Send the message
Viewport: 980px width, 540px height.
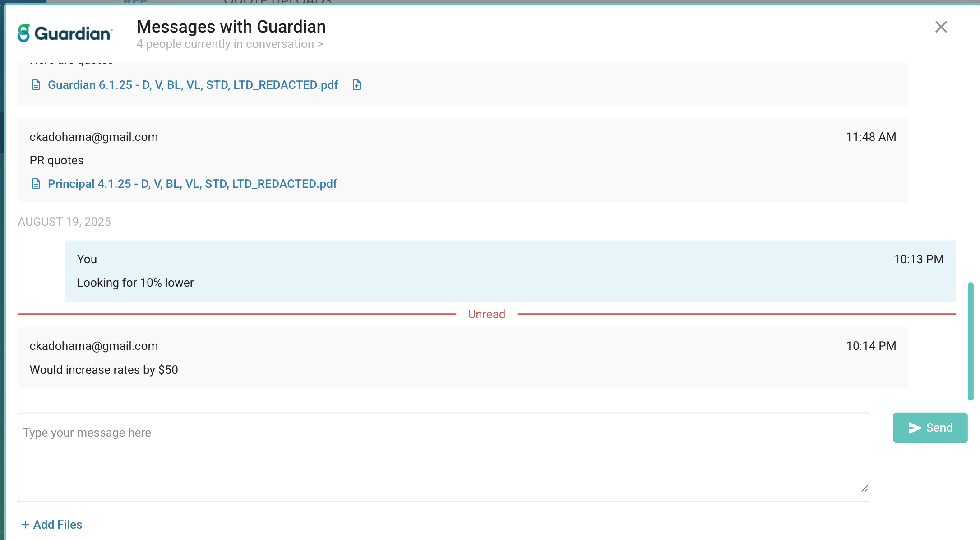(x=930, y=428)
